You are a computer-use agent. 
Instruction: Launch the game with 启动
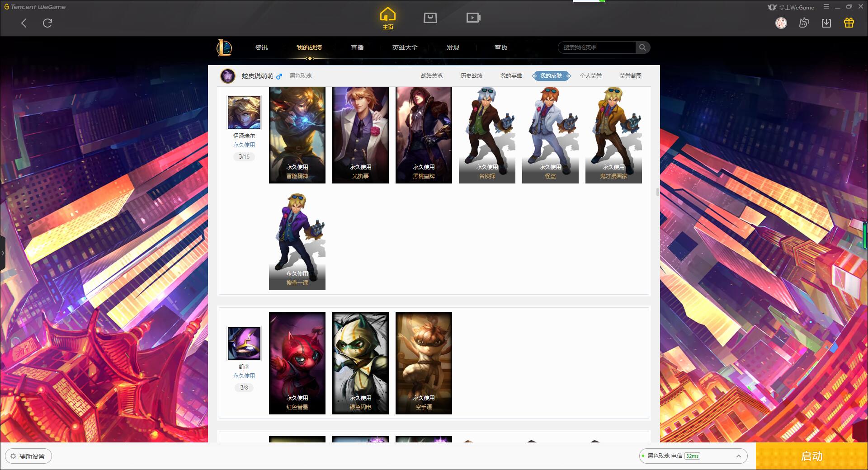click(x=812, y=456)
